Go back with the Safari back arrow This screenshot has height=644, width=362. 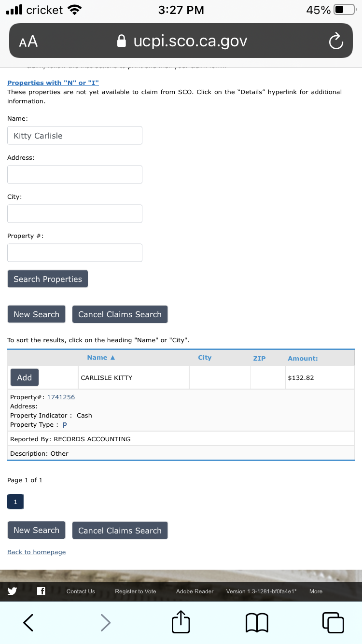click(x=28, y=622)
